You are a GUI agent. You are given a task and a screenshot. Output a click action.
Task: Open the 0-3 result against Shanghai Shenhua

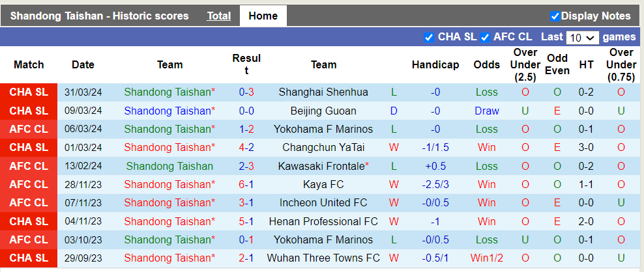pyautogui.click(x=246, y=92)
